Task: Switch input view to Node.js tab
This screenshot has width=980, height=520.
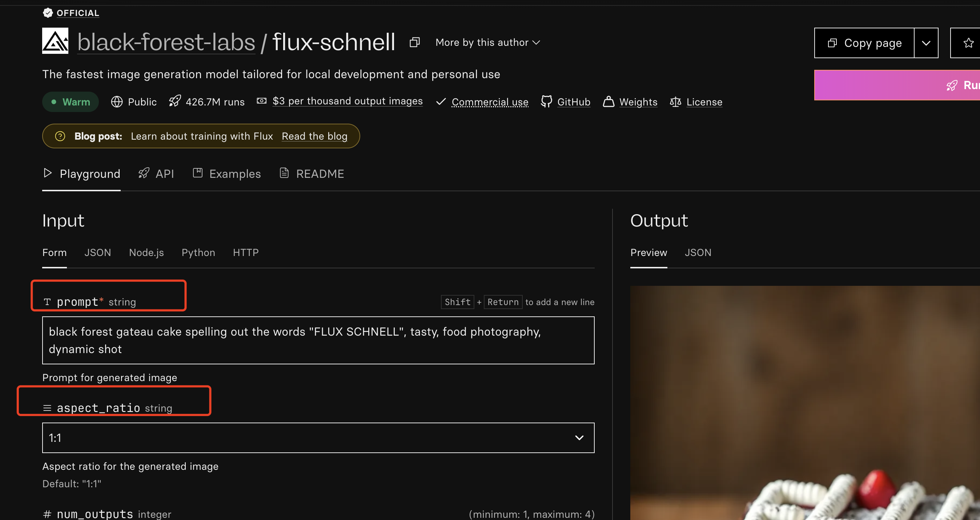Action: pyautogui.click(x=146, y=252)
